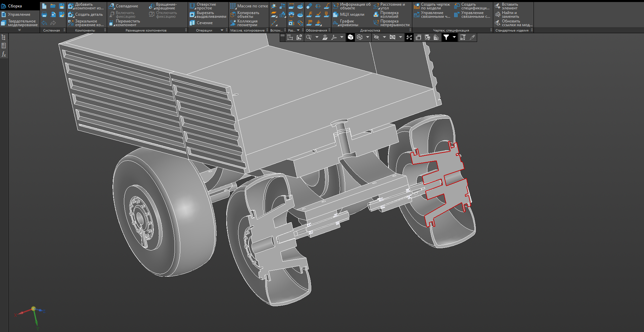The width and height of the screenshot is (644, 332).
Task: Open the variables fx panel icon
Action: (x=4, y=54)
